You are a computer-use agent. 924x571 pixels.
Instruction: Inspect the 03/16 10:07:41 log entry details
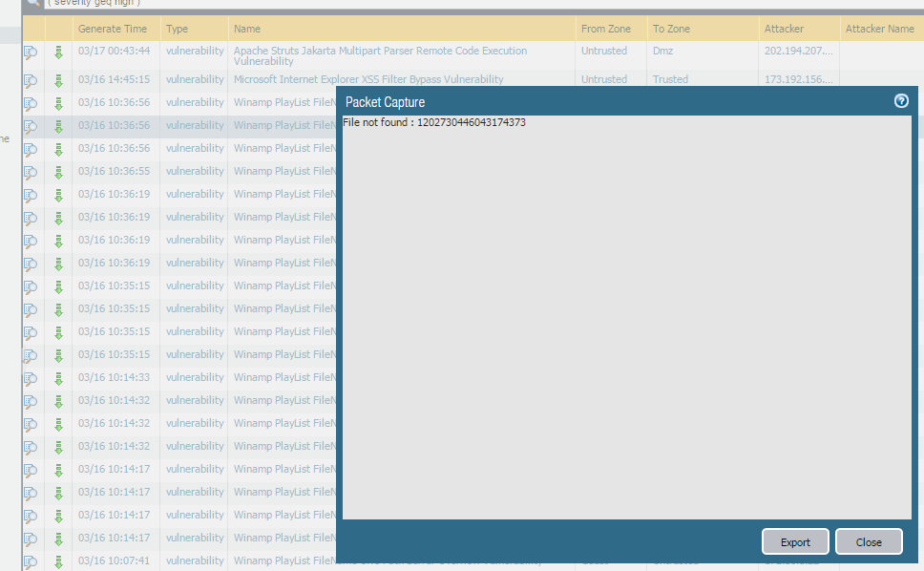point(31,561)
